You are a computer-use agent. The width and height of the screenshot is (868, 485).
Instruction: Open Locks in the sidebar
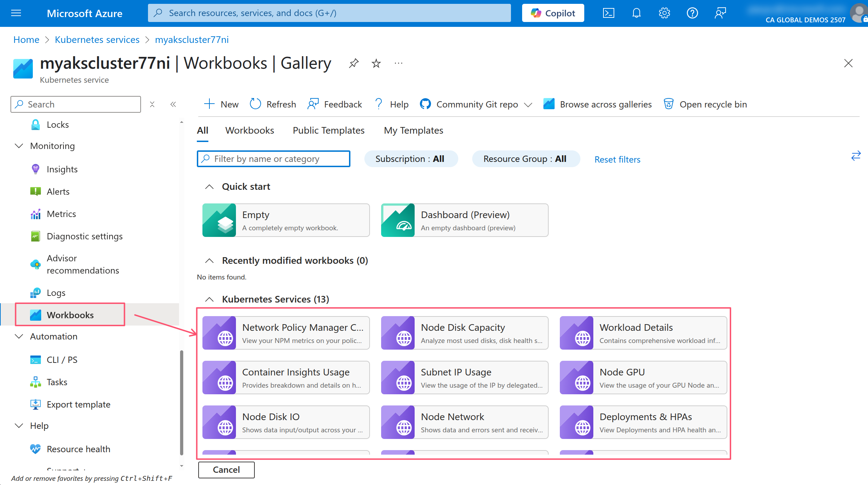click(x=58, y=125)
